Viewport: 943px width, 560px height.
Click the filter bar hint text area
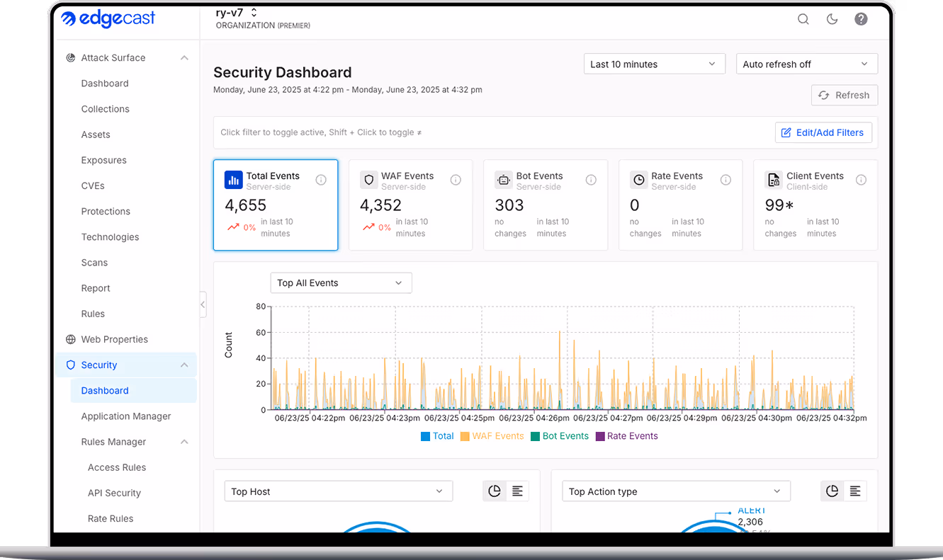coord(321,132)
